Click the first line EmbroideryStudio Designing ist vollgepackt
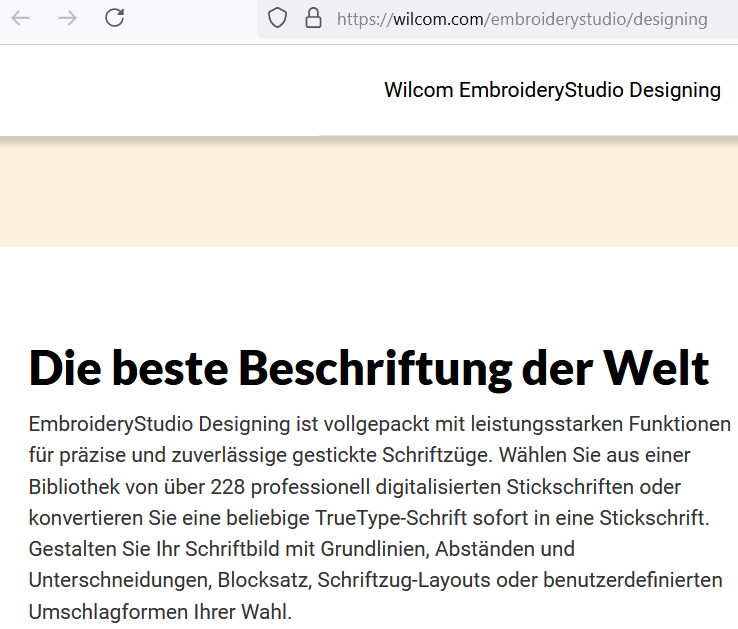The height and width of the screenshot is (629, 738). 379,424
